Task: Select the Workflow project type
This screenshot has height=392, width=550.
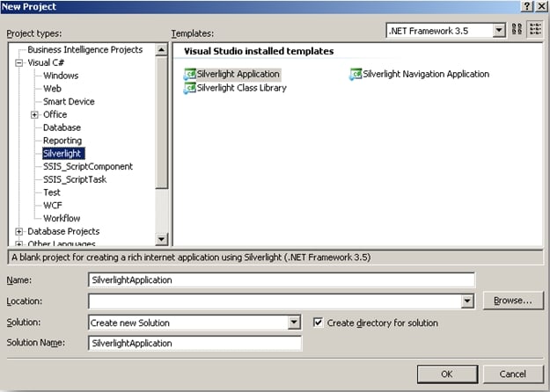Action: [x=62, y=218]
